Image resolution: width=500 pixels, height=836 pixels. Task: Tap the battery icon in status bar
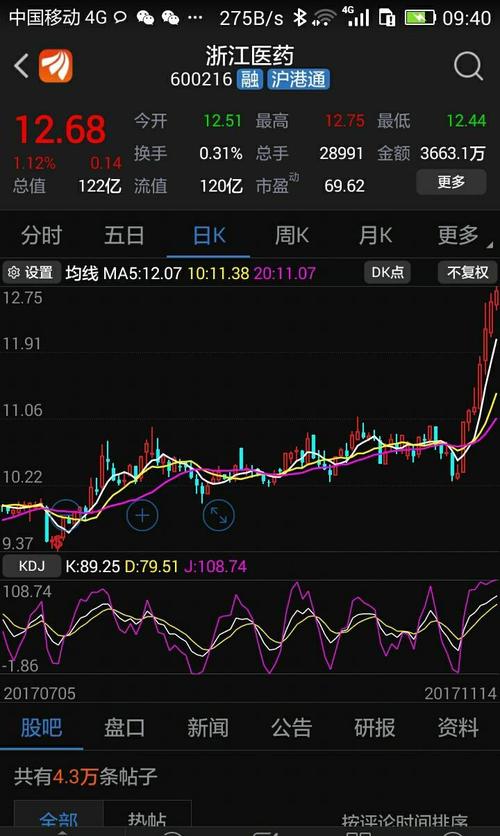coord(421,18)
